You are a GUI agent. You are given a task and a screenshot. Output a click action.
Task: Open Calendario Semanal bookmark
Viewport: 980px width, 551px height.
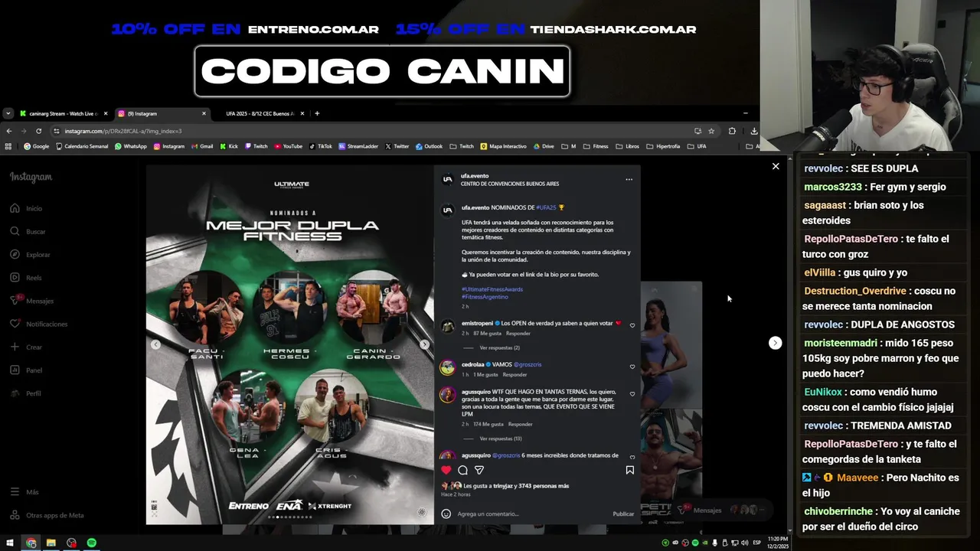coord(82,146)
